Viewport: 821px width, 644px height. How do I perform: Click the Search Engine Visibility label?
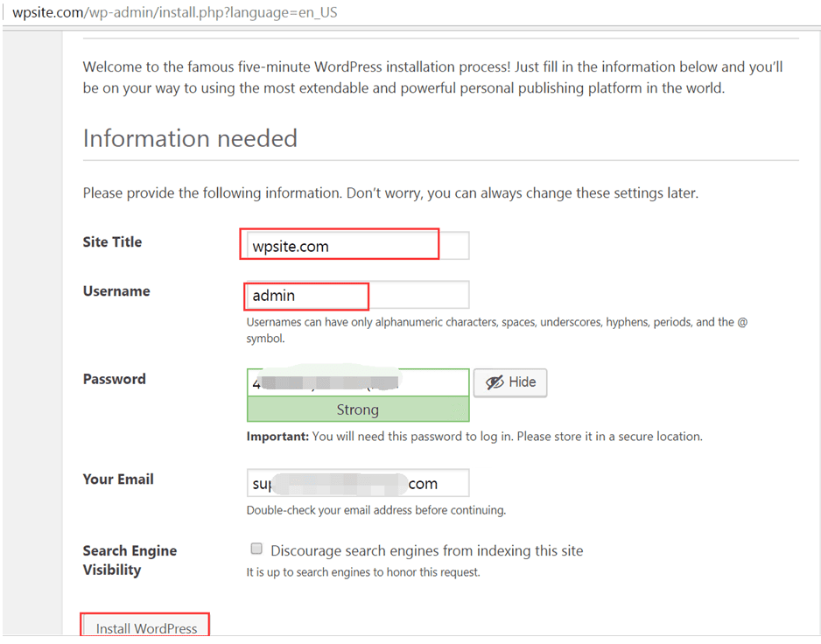pos(130,560)
